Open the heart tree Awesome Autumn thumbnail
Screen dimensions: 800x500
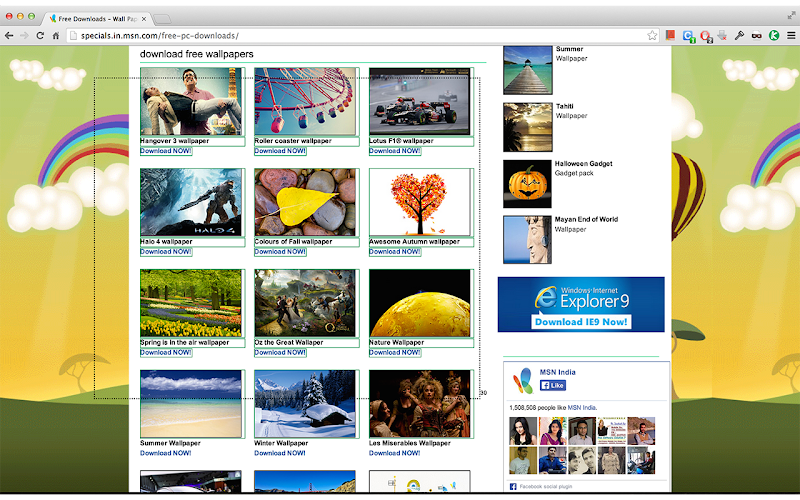click(x=419, y=202)
